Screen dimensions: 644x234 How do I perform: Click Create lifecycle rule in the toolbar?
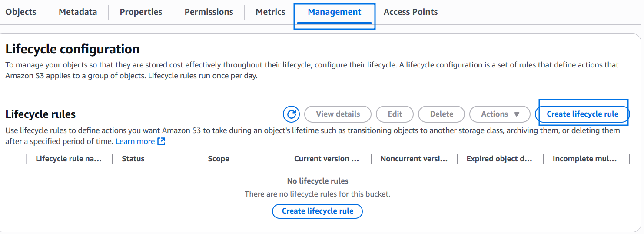[582, 114]
